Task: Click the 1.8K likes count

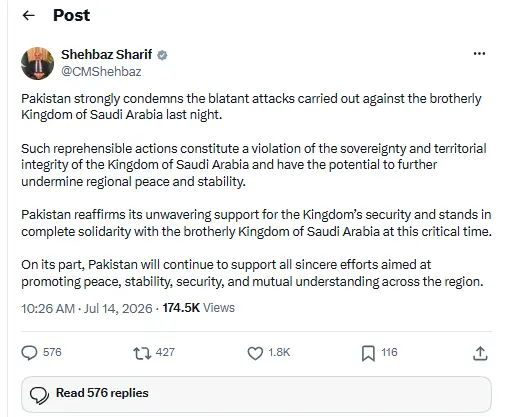Action: click(279, 352)
